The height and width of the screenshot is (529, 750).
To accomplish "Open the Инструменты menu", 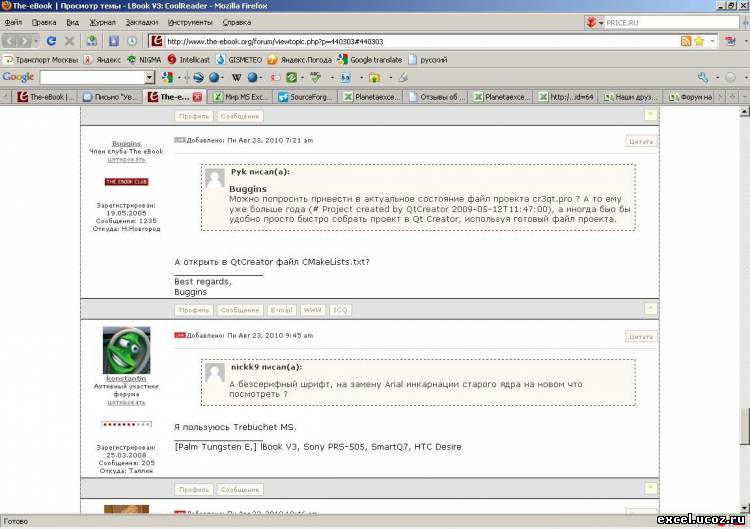I will (190, 22).
